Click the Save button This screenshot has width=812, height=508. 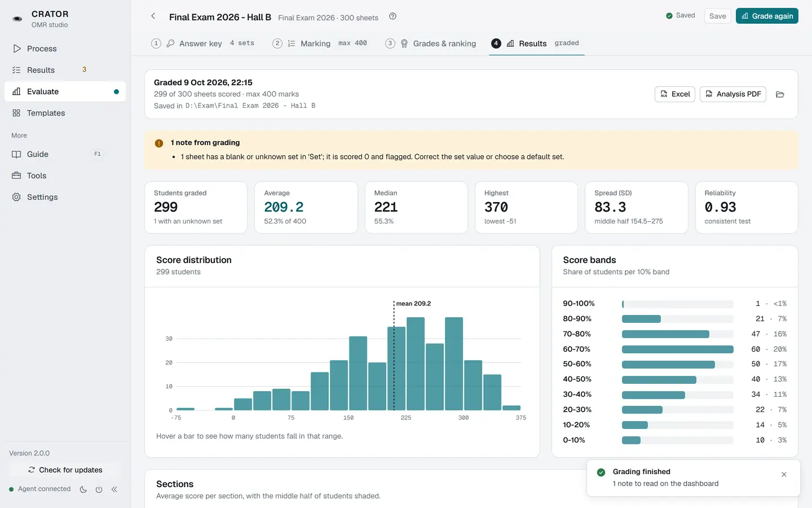[x=718, y=16]
